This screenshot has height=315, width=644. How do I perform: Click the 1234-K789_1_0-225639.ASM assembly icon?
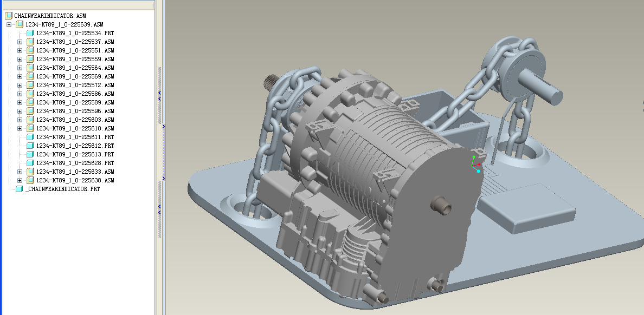point(20,24)
